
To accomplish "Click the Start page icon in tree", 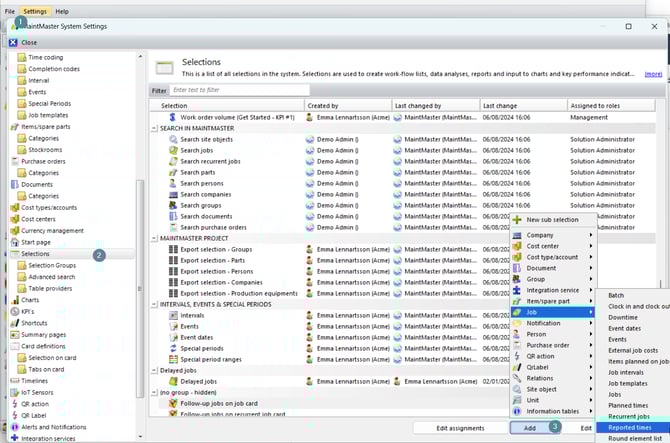I will [14, 242].
